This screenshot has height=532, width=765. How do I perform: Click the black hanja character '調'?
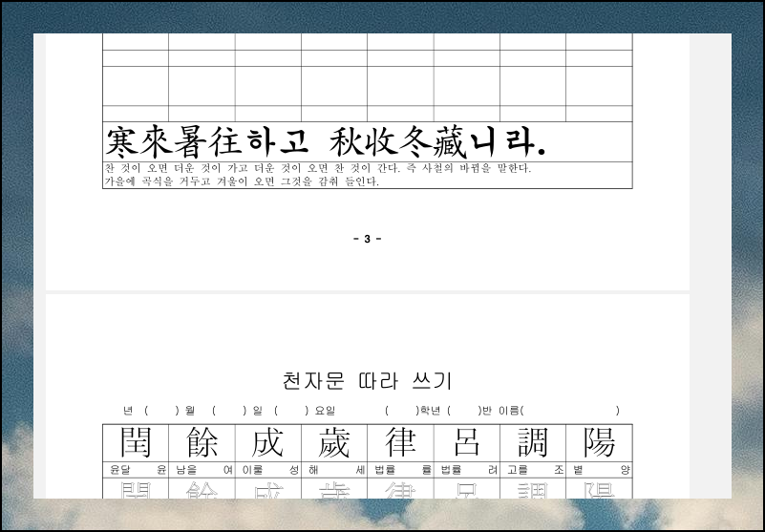[533, 442]
